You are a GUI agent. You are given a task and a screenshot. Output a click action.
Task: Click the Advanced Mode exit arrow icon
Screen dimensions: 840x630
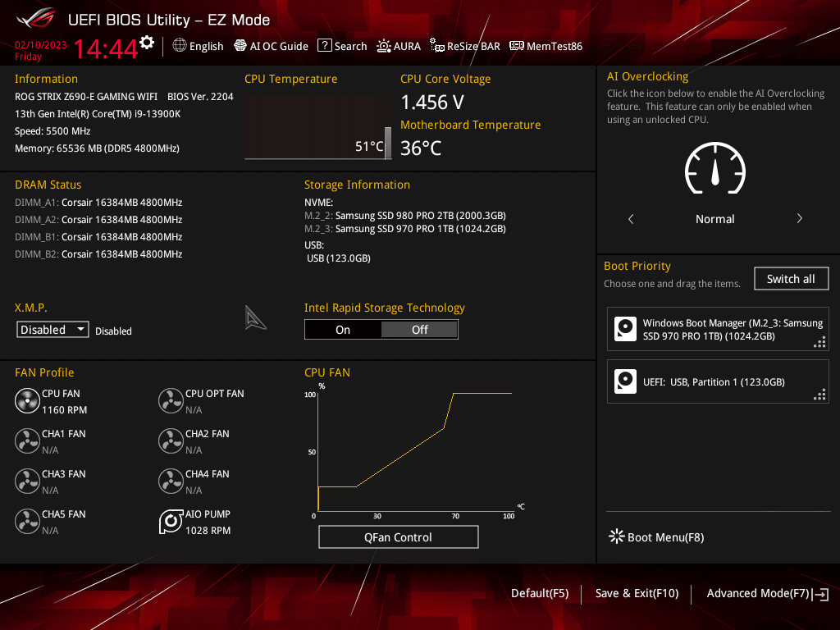coord(820,594)
